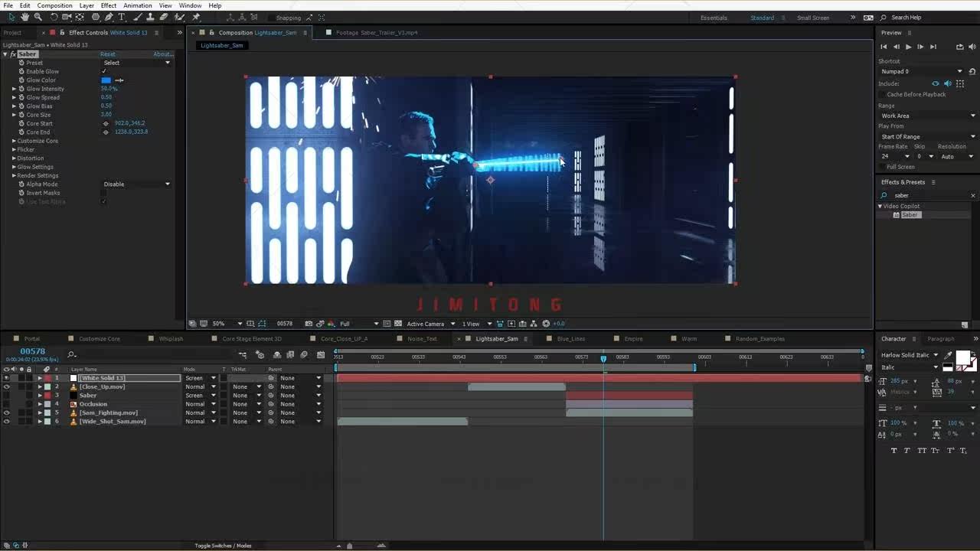The height and width of the screenshot is (551, 980).
Task: Select the Unified Camera tool
Action: click(x=67, y=17)
